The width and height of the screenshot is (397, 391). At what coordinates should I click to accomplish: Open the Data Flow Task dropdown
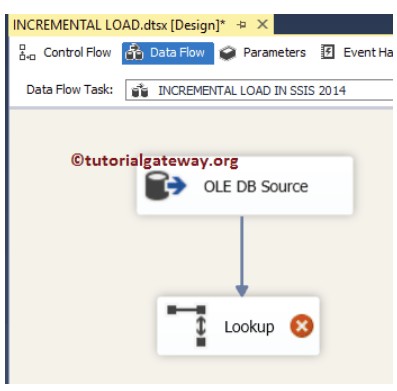tap(259, 90)
